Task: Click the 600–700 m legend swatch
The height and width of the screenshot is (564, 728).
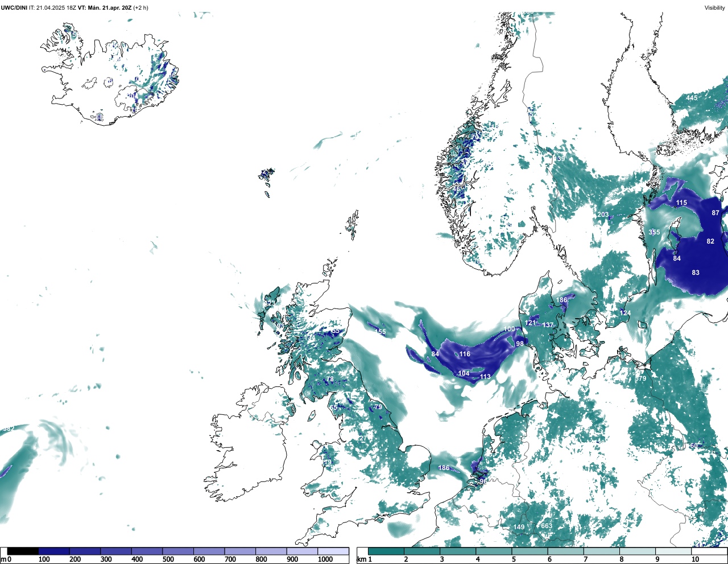Action: 209,551
